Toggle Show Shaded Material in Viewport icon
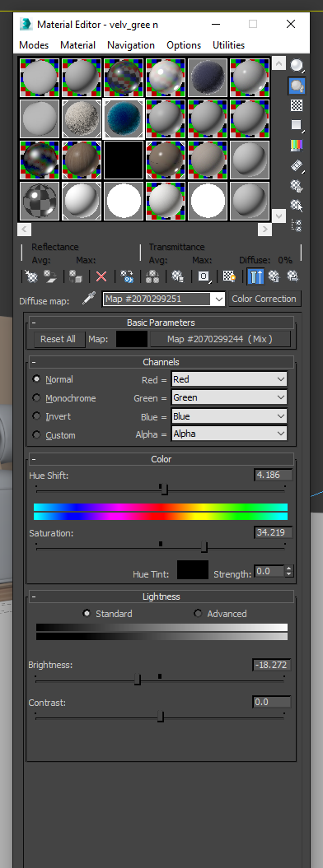 (x=229, y=276)
